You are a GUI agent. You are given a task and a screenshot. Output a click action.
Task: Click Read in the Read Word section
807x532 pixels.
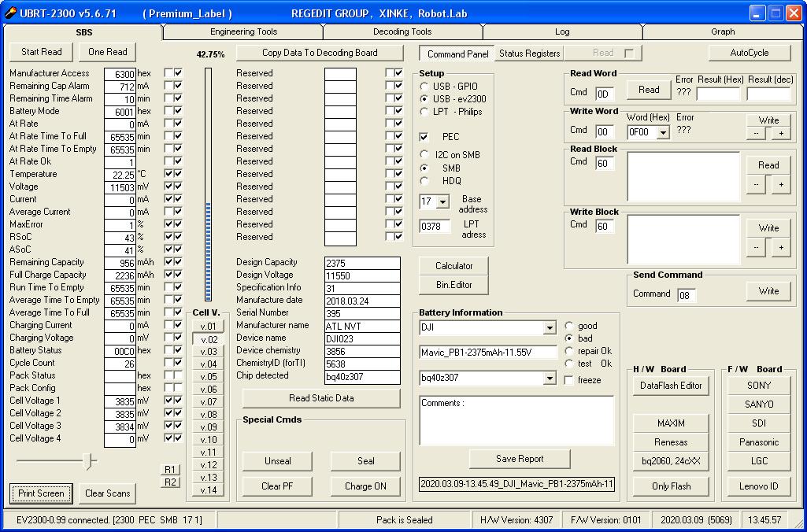click(x=649, y=90)
